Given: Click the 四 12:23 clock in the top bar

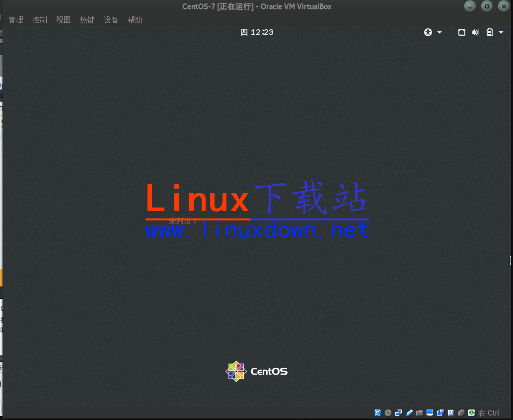Looking at the screenshot, I should pyautogui.click(x=257, y=32).
